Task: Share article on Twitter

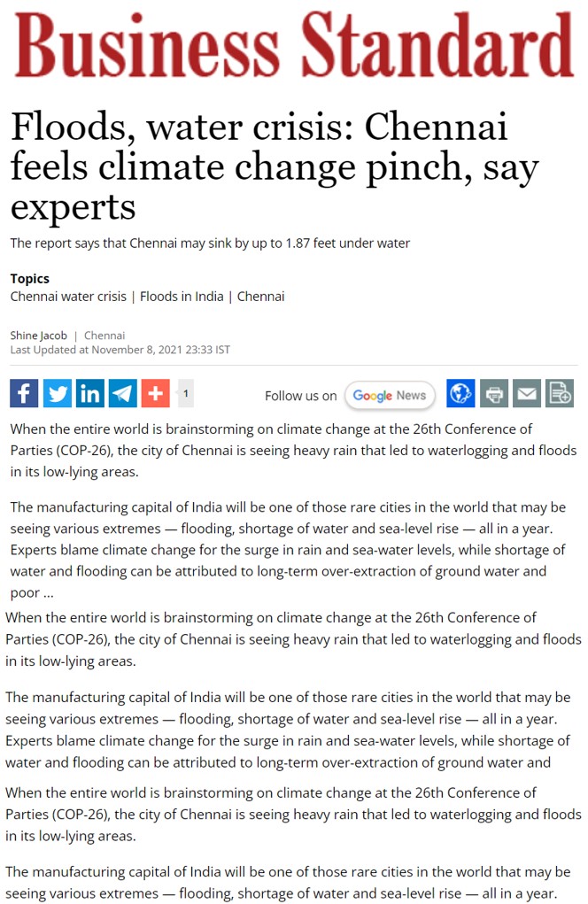Action: coord(58,393)
